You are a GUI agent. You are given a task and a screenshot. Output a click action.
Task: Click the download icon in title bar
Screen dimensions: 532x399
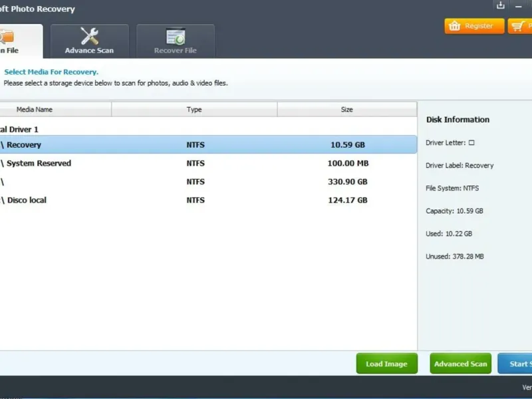point(501,5)
